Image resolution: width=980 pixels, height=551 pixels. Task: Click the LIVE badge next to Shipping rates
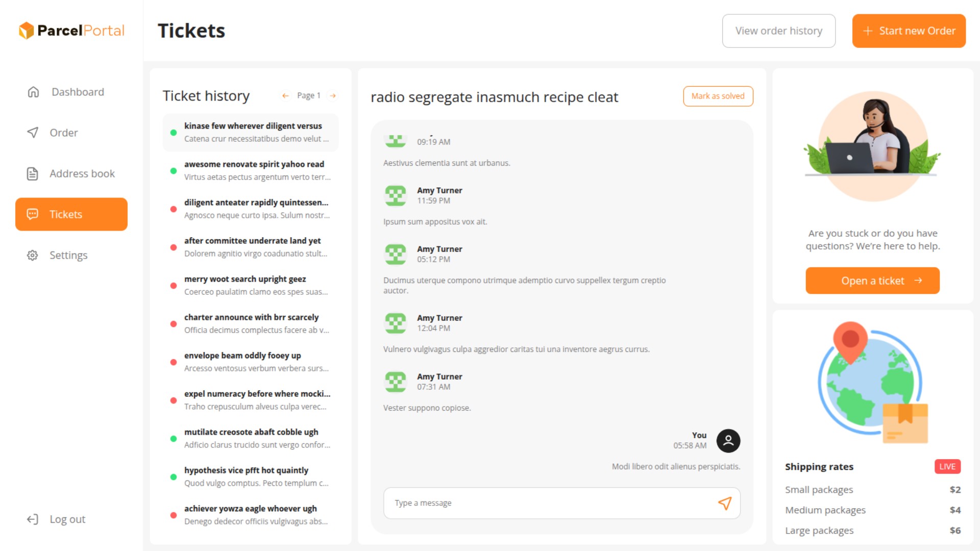pyautogui.click(x=947, y=466)
